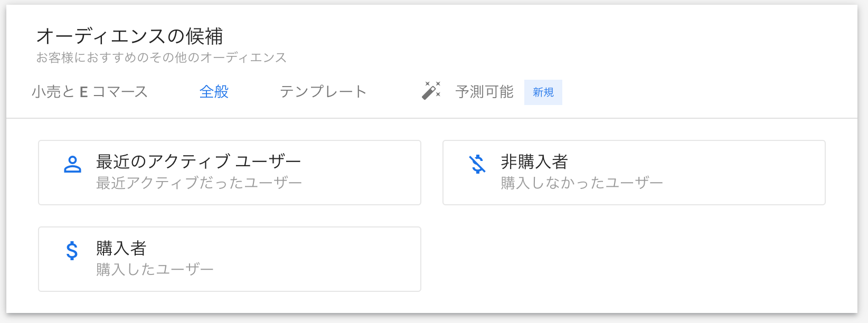Click the crossed-out dollar icon for 非購入者
868x323 pixels.
point(477,164)
